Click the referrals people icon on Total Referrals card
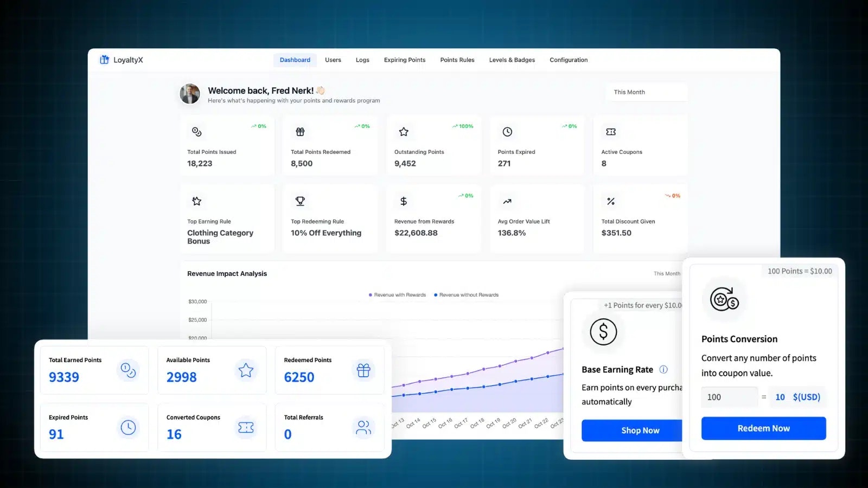The width and height of the screenshot is (868, 488). 363,427
